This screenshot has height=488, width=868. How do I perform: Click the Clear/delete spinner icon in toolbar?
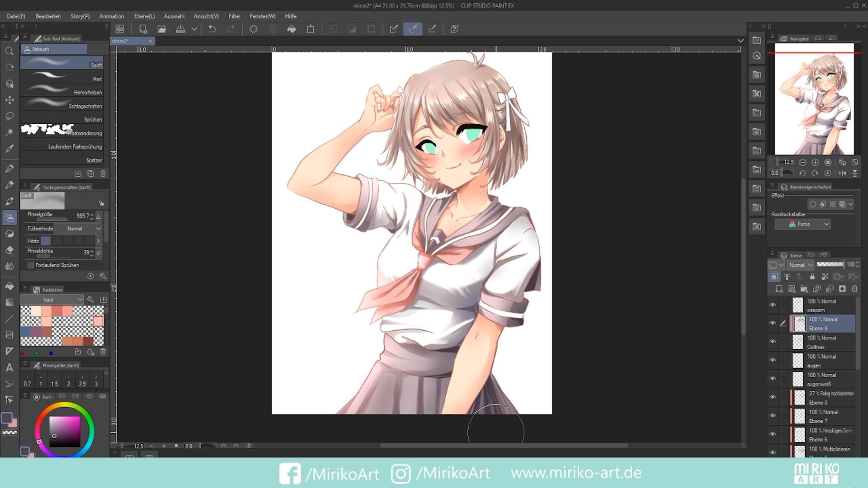point(254,29)
